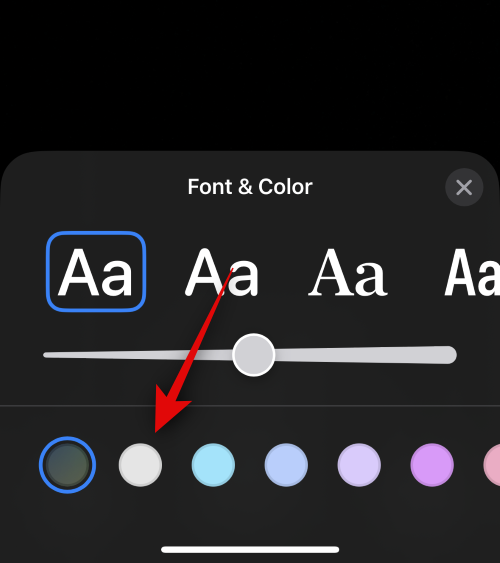Viewport: 500px width, 563px height.
Task: Pick the serif Aa font style
Action: pos(347,272)
